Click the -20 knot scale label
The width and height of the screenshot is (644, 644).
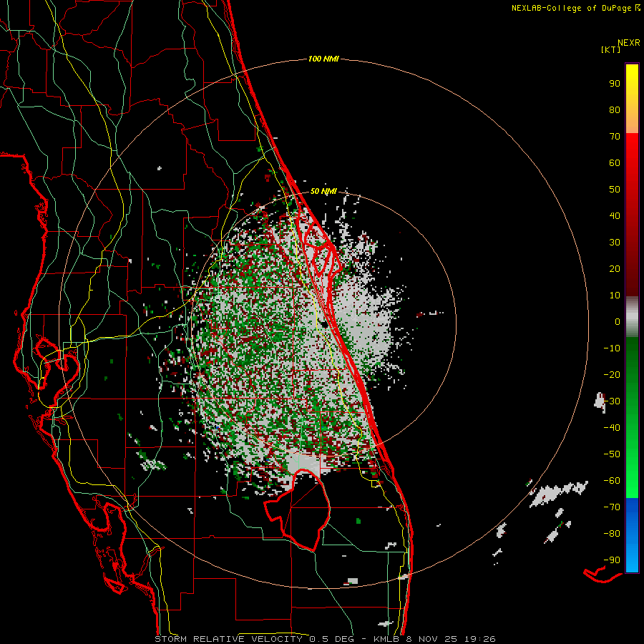(612, 375)
